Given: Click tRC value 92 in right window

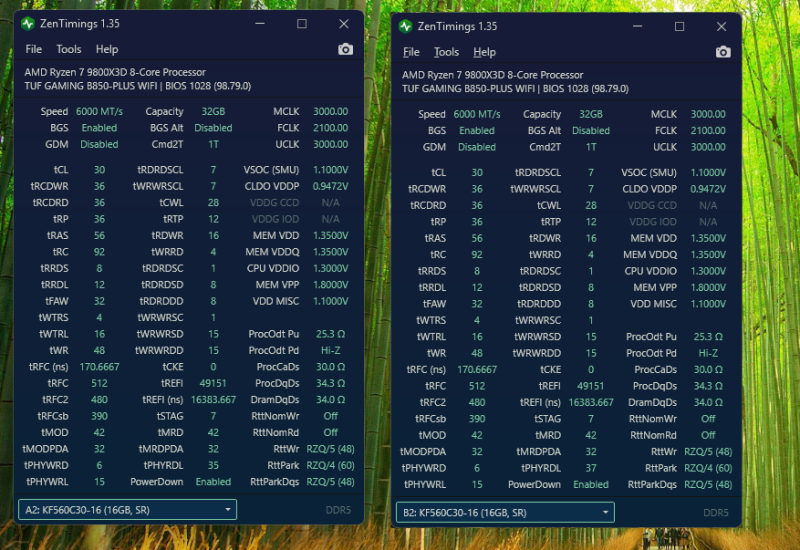Looking at the screenshot, I should point(477,255).
